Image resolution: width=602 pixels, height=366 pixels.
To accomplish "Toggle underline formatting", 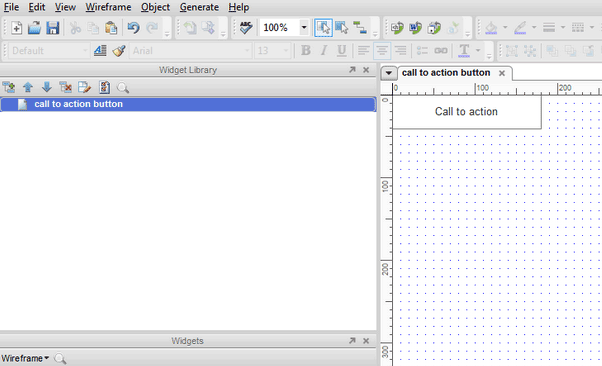I will 341,50.
